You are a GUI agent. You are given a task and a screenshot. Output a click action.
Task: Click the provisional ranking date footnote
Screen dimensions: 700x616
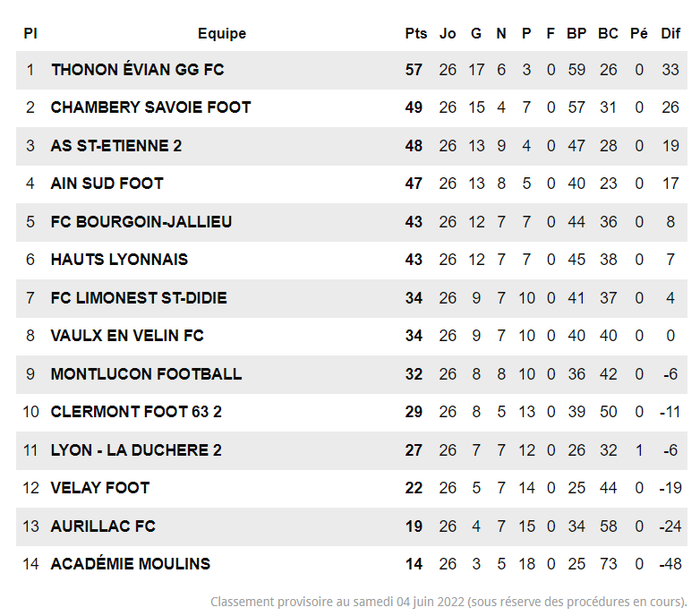click(x=448, y=602)
